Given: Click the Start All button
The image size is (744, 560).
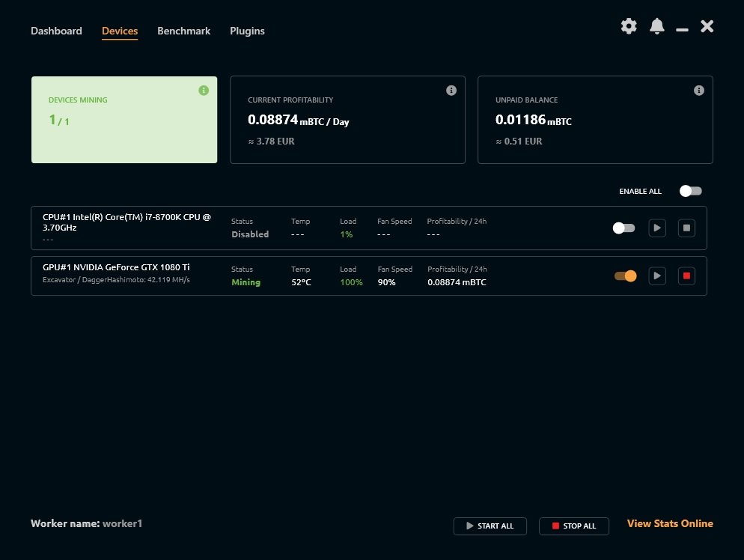Looking at the screenshot, I should [490, 526].
